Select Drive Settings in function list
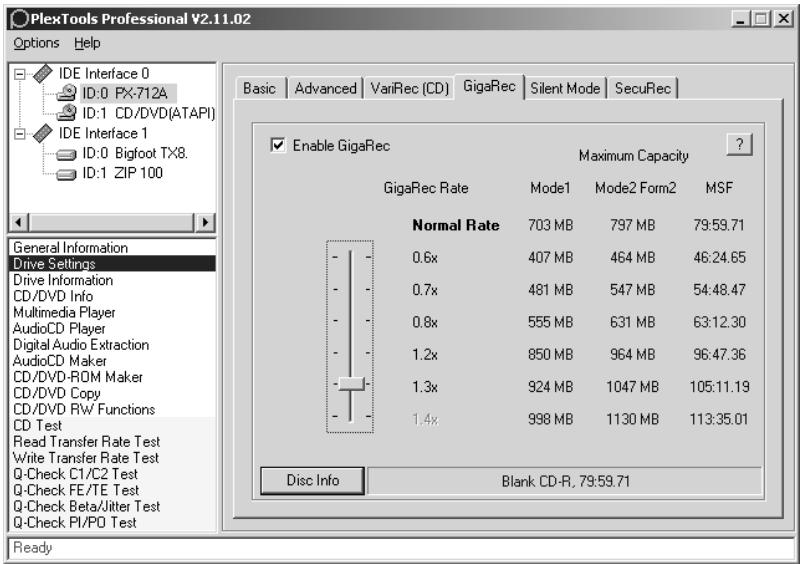 [x=112, y=264]
